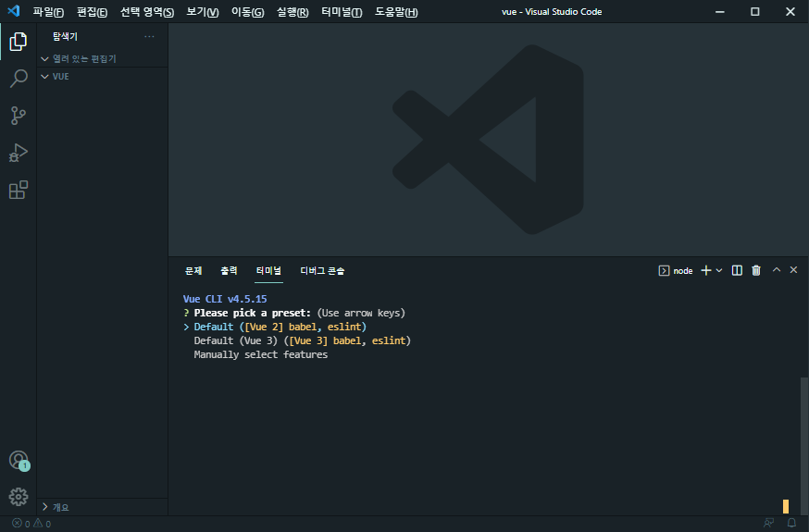Click the VS Code logo in title bar
Image resolution: width=809 pixels, height=532 pixels.
(x=14, y=11)
